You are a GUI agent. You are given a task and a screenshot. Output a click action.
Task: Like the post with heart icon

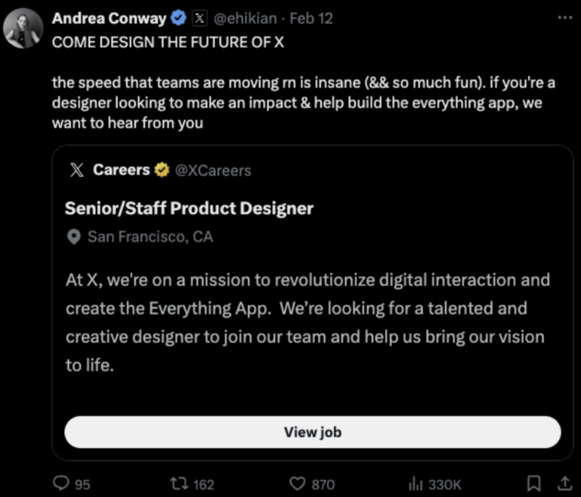(x=297, y=484)
